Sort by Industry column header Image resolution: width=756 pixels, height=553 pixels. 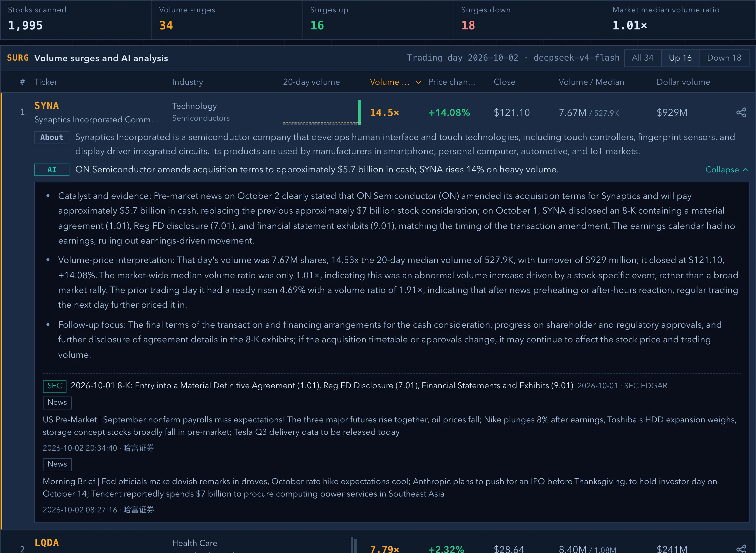tap(187, 82)
